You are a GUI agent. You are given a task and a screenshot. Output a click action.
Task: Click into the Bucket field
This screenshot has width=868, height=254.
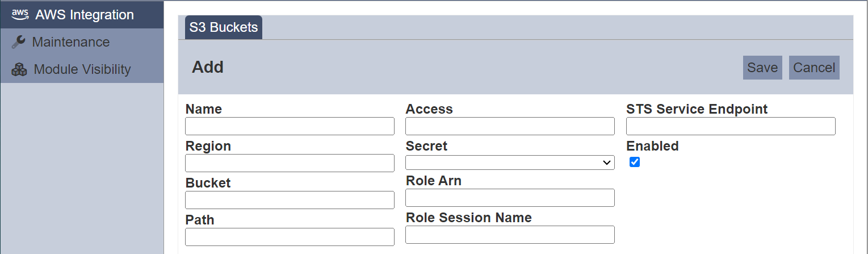[290, 200]
